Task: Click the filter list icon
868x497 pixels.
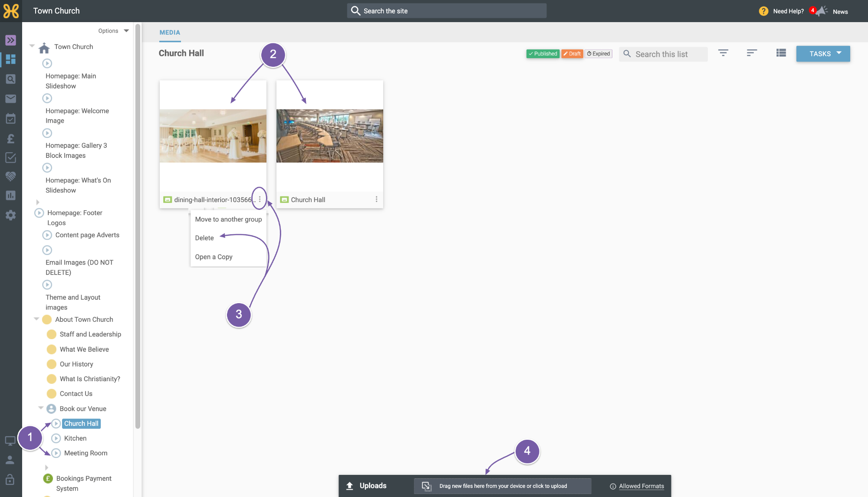Action: (x=723, y=53)
